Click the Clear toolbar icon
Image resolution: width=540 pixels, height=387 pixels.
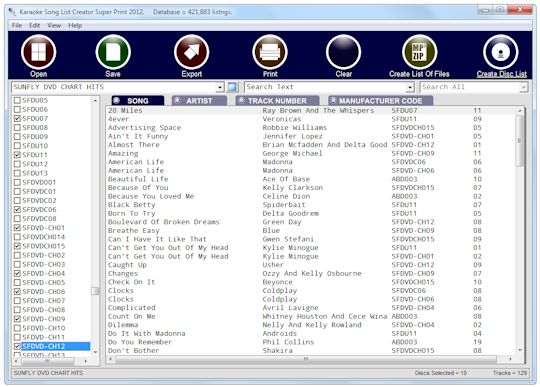point(343,52)
